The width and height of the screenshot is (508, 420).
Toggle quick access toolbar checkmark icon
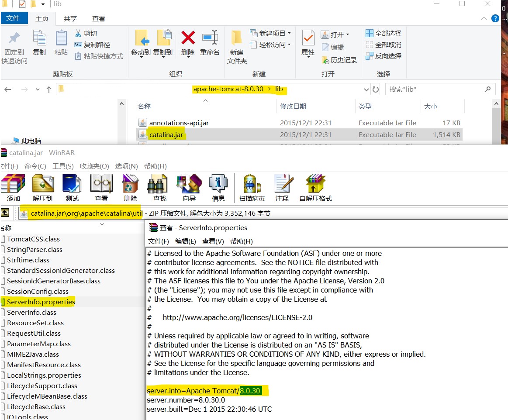(x=22, y=4)
